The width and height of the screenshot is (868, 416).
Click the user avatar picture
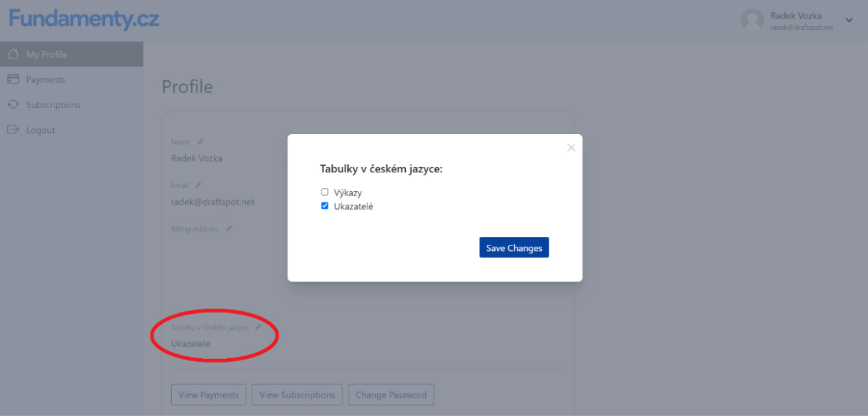[x=752, y=20]
